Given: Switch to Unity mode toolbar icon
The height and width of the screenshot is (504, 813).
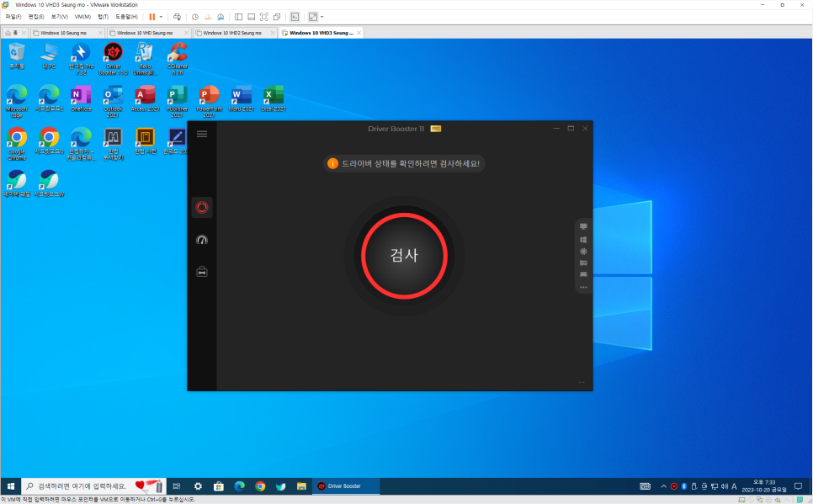Looking at the screenshot, I should [277, 17].
